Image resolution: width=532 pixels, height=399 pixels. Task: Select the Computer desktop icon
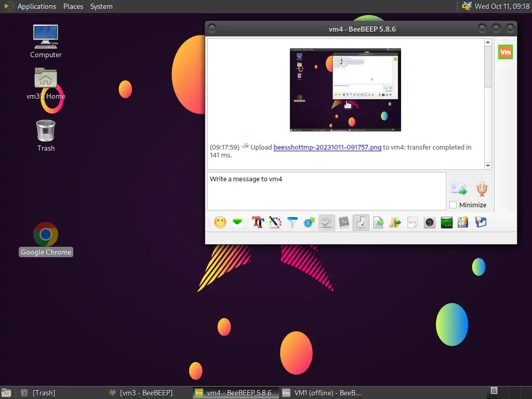click(46, 42)
